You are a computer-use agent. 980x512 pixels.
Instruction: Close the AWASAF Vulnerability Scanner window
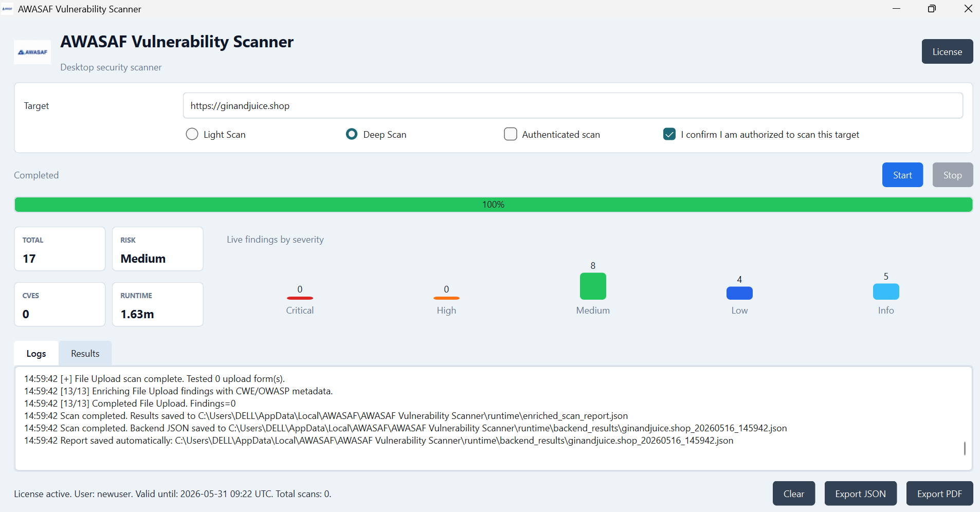968,9
